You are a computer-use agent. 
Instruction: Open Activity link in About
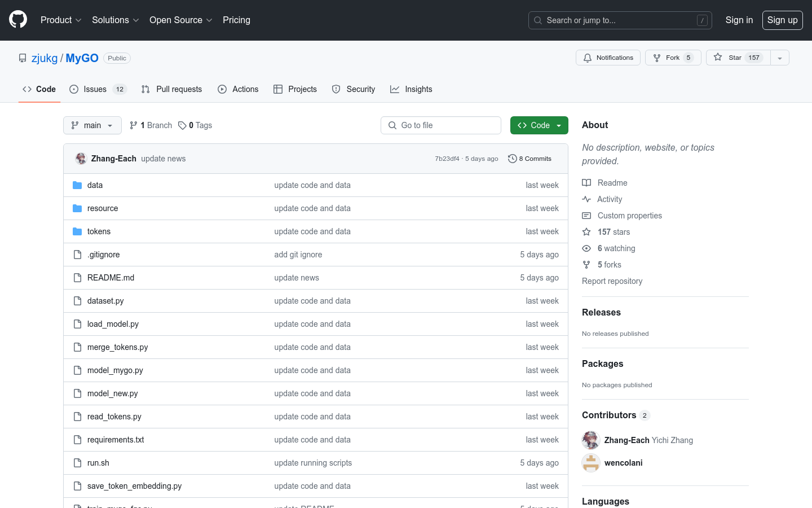[x=602, y=199]
